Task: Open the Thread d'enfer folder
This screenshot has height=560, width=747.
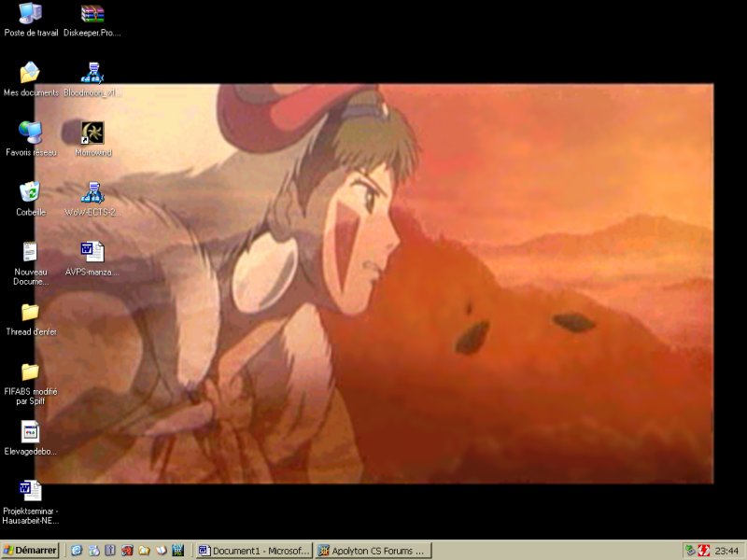Action: (31, 312)
